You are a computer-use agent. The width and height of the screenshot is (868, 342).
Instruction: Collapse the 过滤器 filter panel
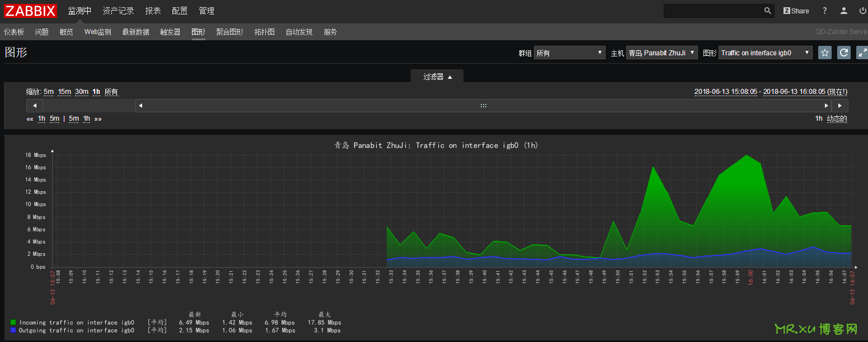point(437,77)
